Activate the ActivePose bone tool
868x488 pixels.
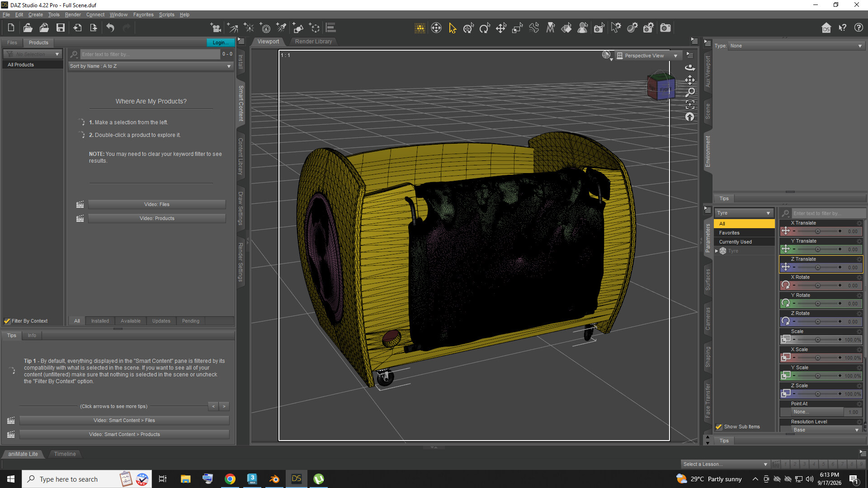534,28
